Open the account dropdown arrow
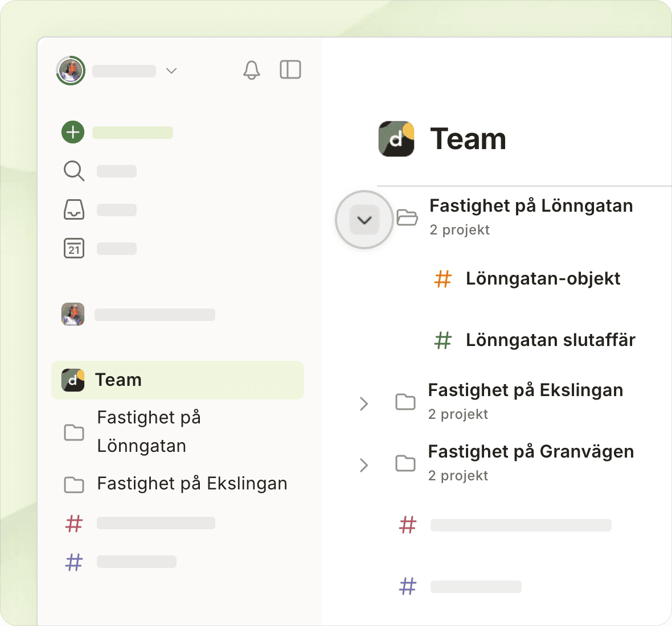Screen dimensions: 672x626 tap(171, 71)
